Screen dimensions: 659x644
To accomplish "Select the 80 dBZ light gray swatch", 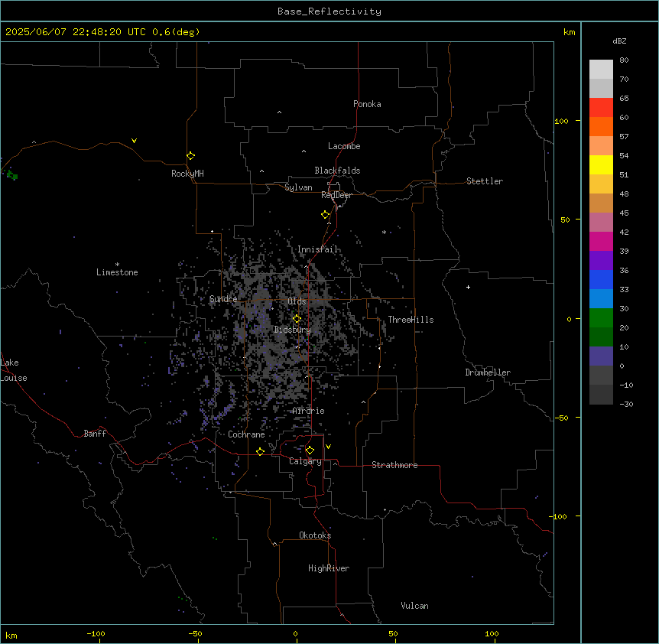I will click(x=601, y=69).
